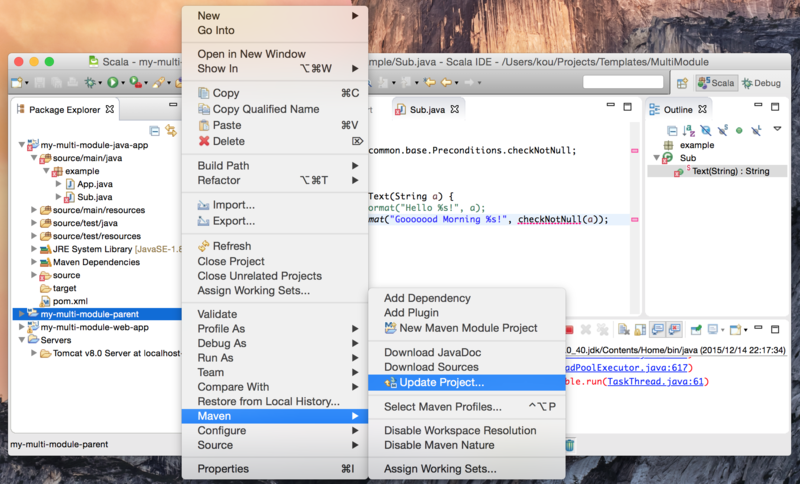Collapse All in the Outline view
This screenshot has width=800, height=484.
[672, 131]
